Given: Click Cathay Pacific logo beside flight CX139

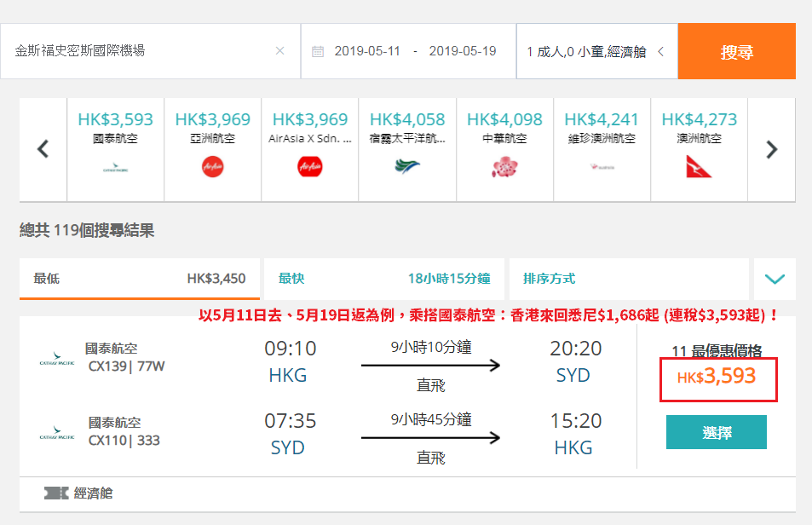Looking at the screenshot, I should (x=57, y=359).
